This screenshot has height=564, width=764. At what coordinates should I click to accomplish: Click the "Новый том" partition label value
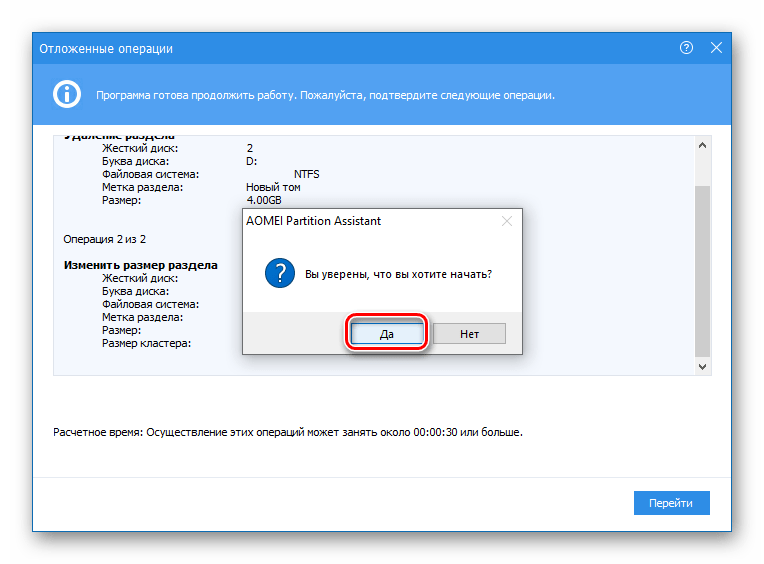pos(273,187)
